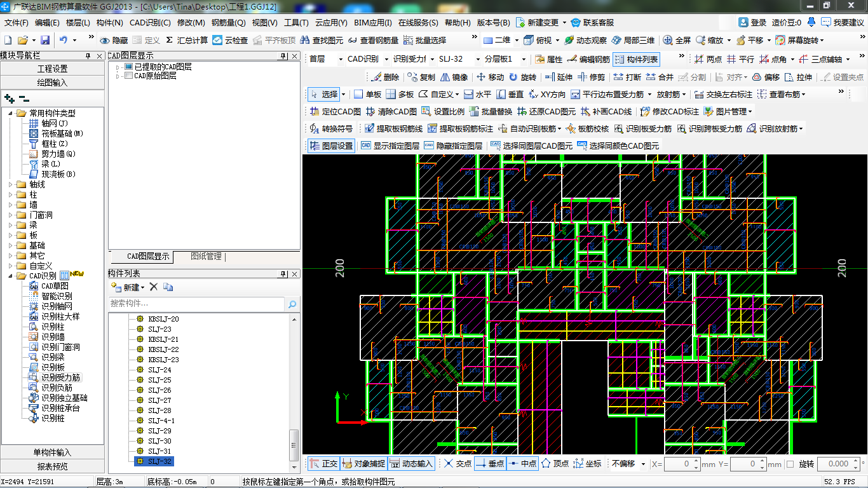Click the 删除 delete tool
This screenshot has width=868, height=488.
pos(386,77)
